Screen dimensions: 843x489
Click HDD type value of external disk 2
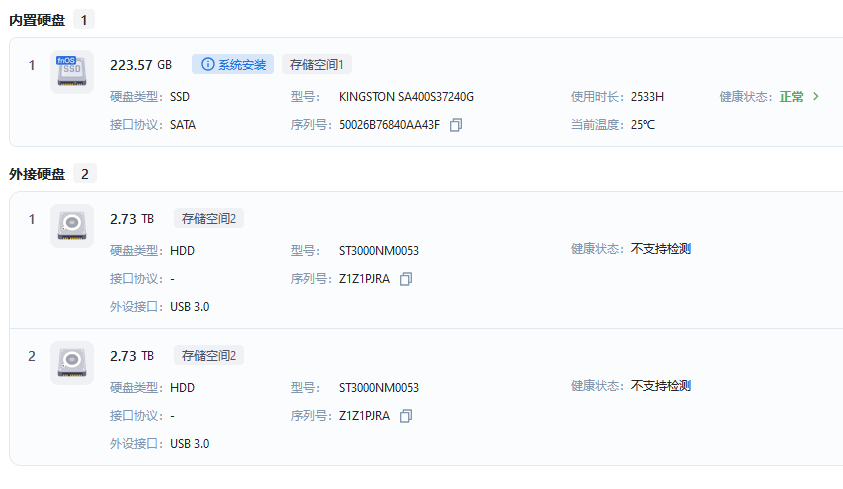click(x=183, y=388)
